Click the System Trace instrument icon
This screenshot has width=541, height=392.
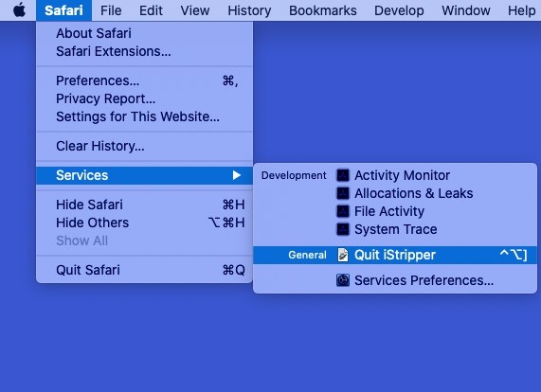coord(343,229)
